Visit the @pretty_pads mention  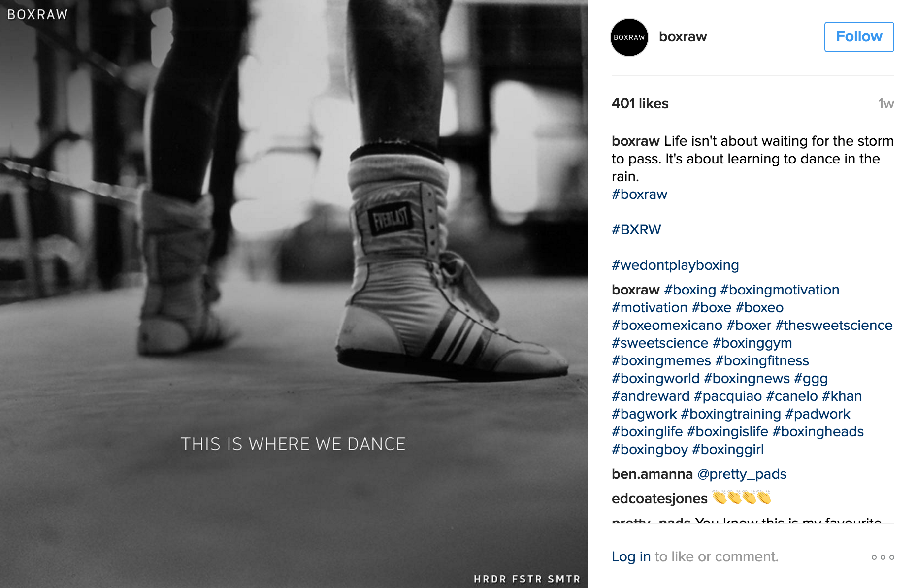coord(742,474)
